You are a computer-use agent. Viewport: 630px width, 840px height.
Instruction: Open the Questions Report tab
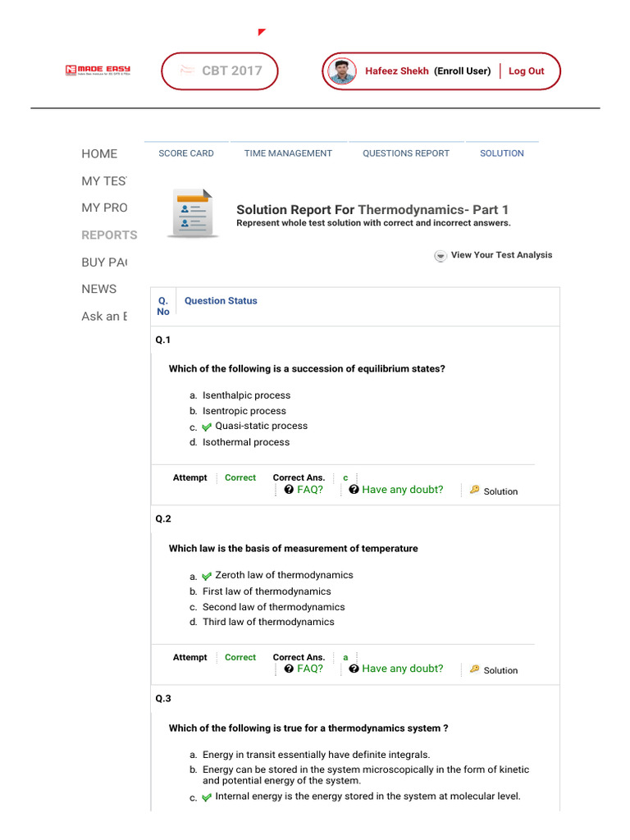coord(406,153)
